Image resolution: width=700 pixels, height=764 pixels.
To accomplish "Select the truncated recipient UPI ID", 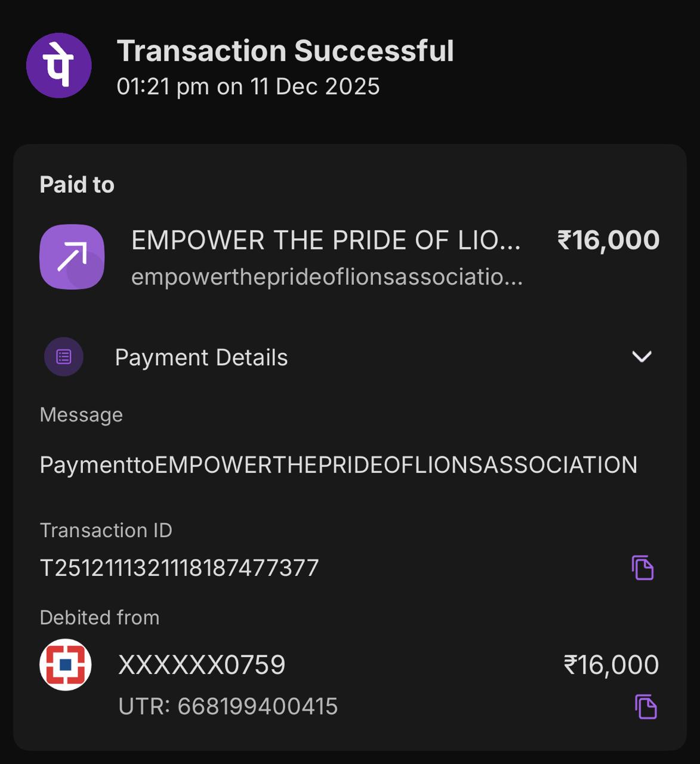I will (326, 277).
